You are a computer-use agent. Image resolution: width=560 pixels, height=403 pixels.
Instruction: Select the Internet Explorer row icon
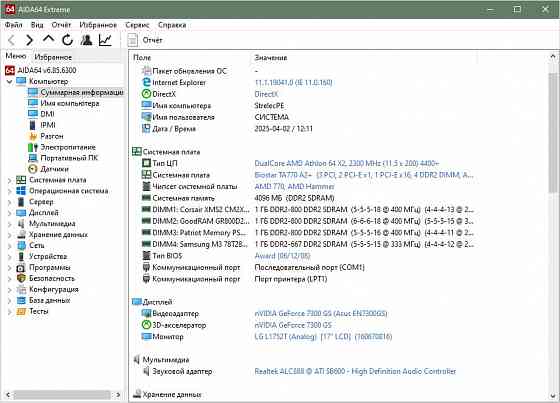pos(146,82)
